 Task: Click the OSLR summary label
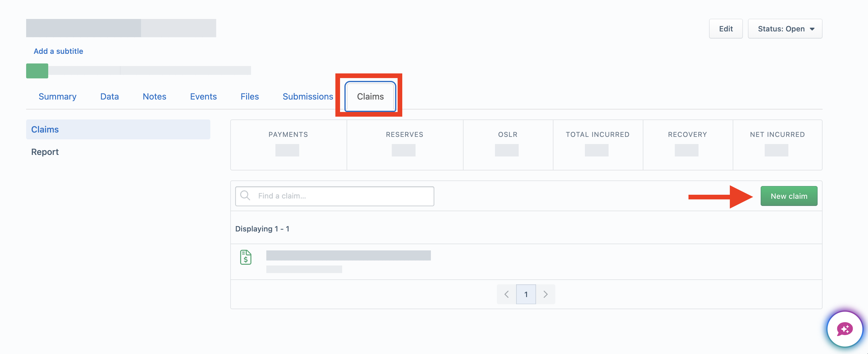pos(507,134)
